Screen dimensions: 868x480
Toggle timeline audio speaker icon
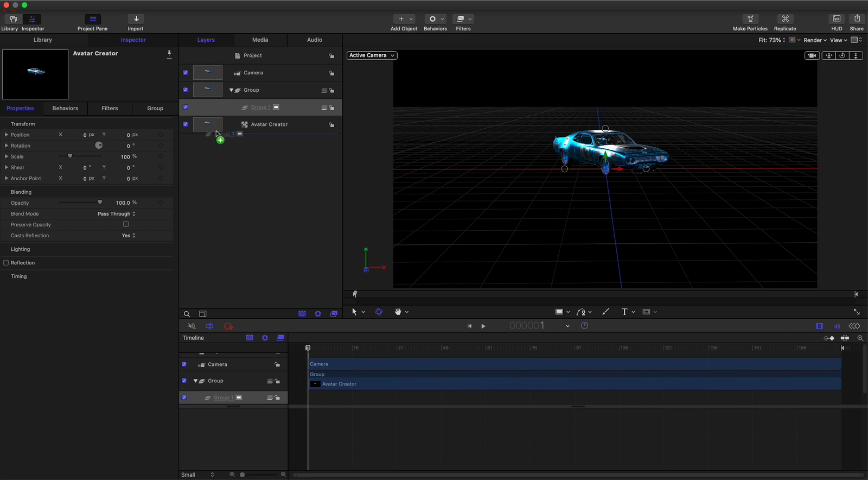click(x=837, y=326)
